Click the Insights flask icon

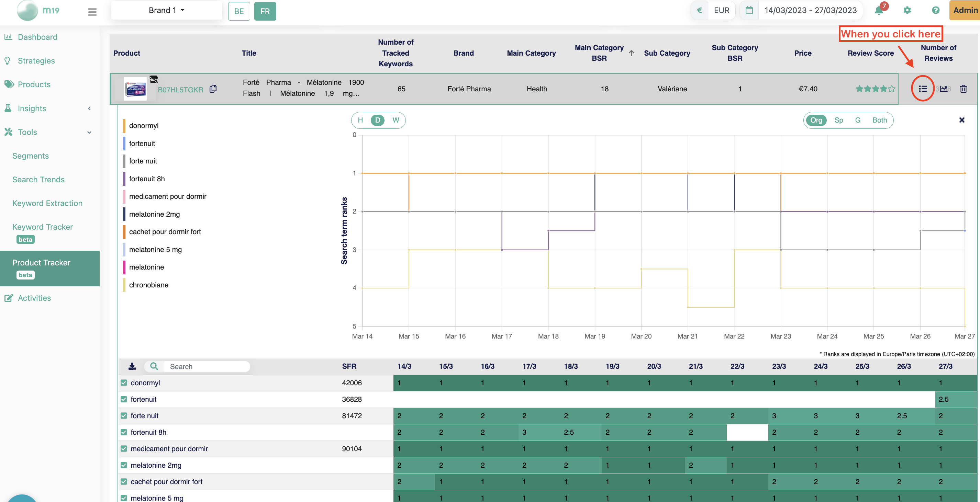[8, 108]
